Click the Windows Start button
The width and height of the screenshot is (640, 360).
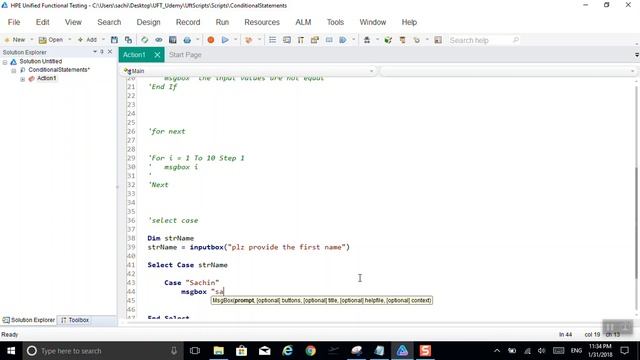11,351
